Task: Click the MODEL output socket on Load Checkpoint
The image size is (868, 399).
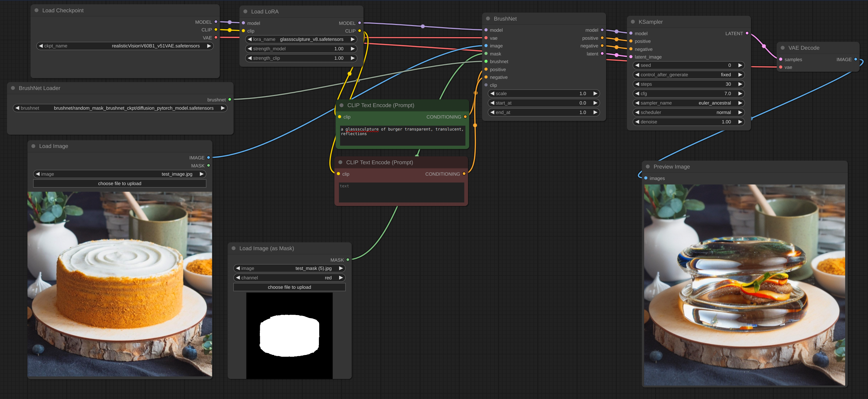Action: click(216, 22)
